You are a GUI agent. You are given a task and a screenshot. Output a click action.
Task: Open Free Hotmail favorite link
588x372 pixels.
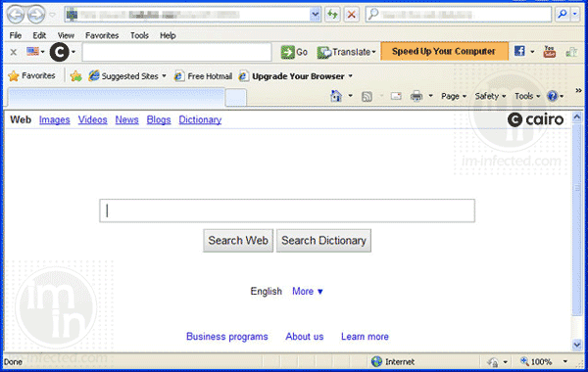(203, 76)
